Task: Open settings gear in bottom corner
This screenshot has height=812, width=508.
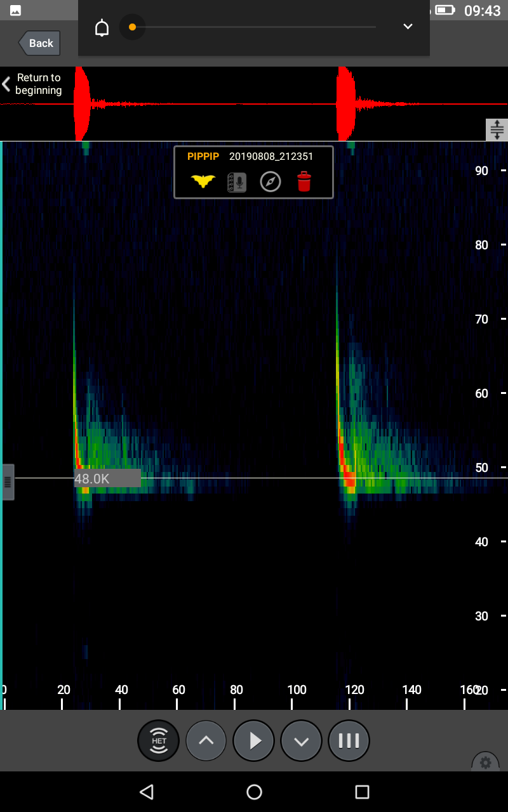Action: tap(486, 763)
